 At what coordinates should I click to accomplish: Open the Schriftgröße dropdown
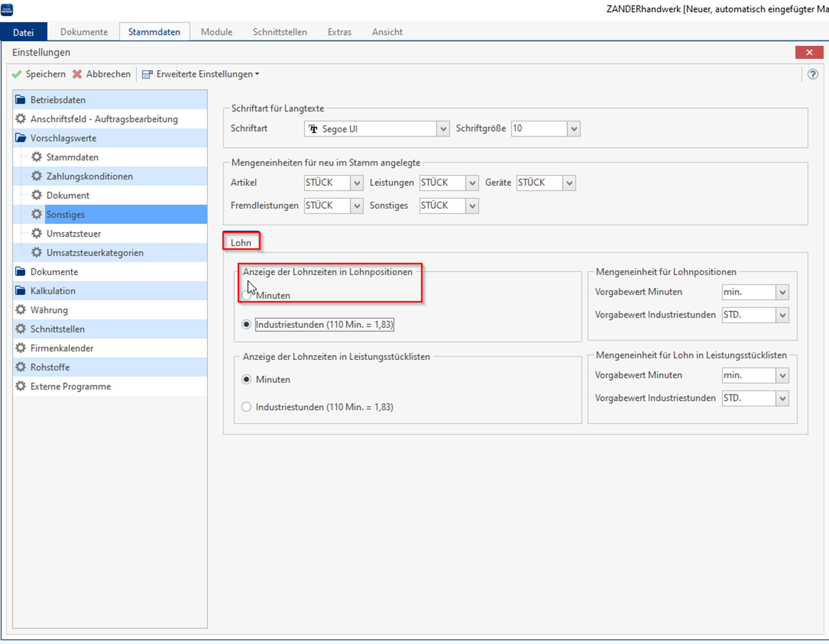click(x=574, y=129)
